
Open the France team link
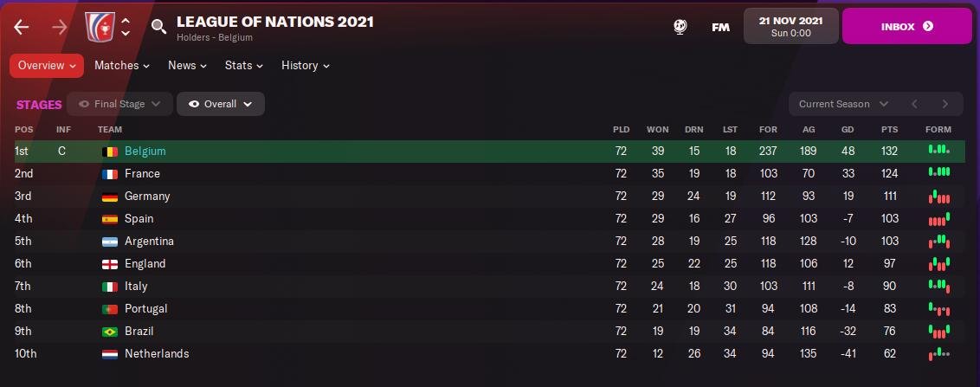tap(142, 174)
